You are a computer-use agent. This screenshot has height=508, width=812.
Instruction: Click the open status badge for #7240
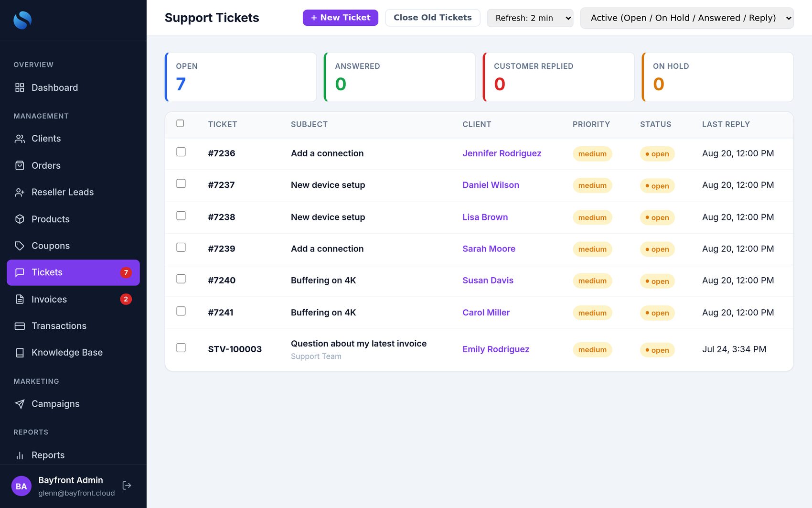(x=657, y=281)
